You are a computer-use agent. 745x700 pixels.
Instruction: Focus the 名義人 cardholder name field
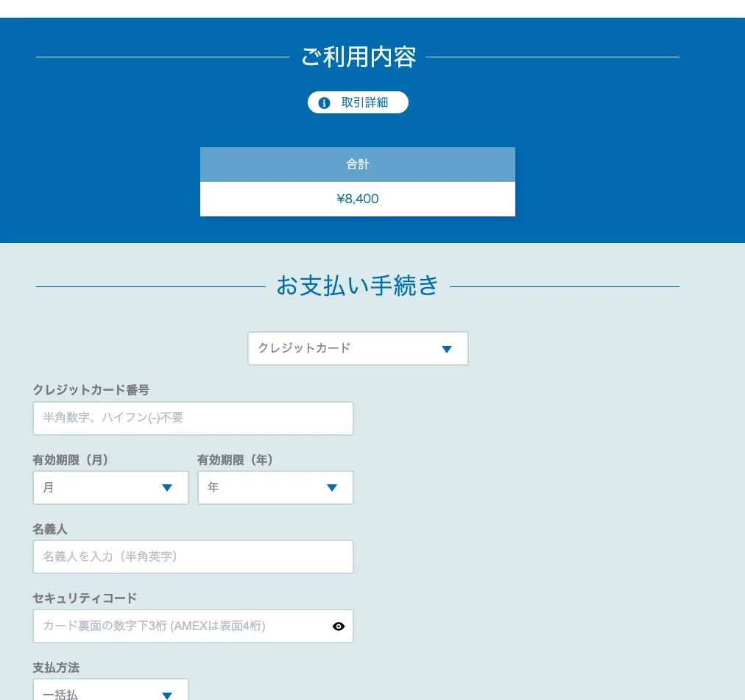click(193, 556)
